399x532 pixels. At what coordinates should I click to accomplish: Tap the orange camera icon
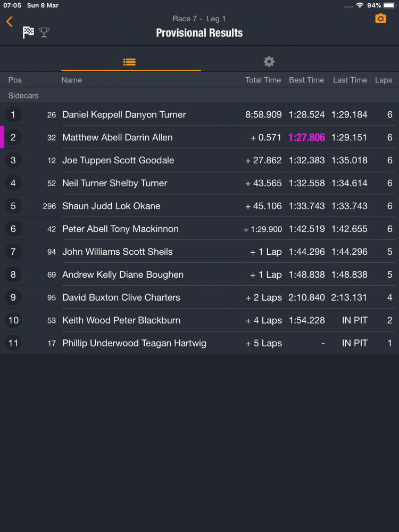pos(380,19)
